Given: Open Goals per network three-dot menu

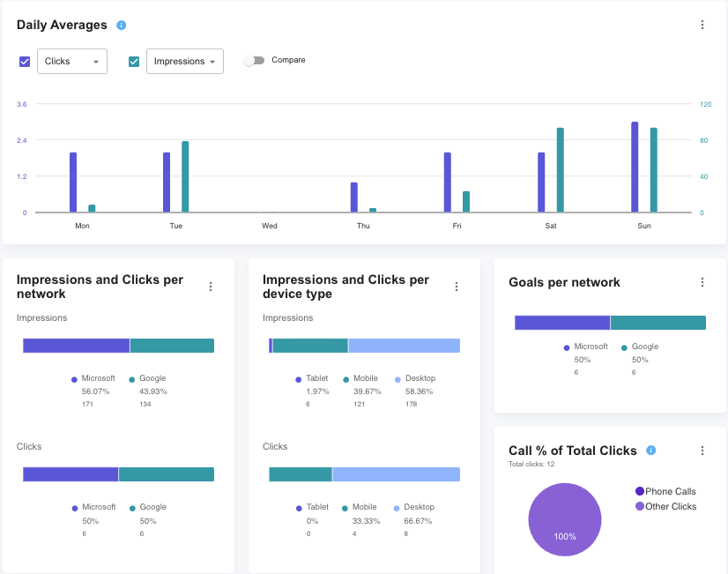Looking at the screenshot, I should coord(702,282).
